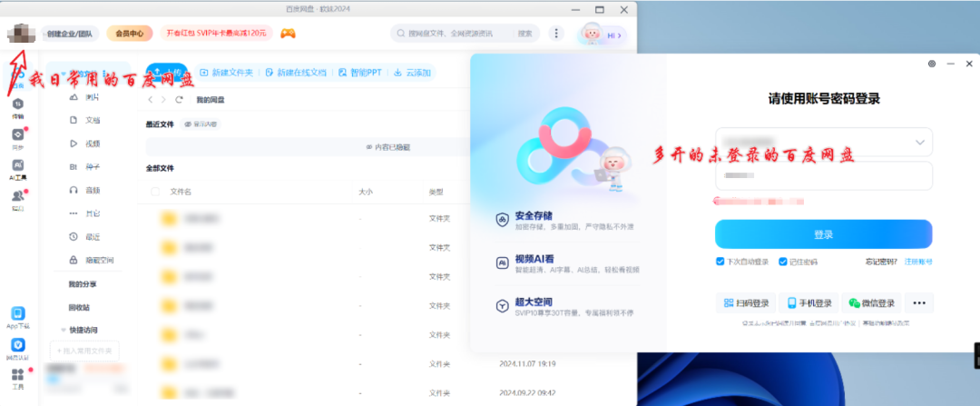The width and height of the screenshot is (980, 406).
Task: Click the 注册账号 link
Action: click(918, 262)
